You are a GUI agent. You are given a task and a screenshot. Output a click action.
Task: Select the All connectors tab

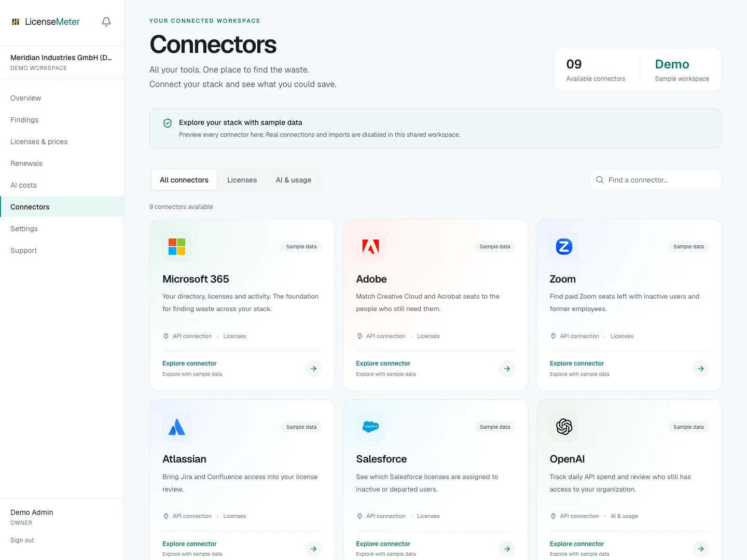tap(184, 180)
